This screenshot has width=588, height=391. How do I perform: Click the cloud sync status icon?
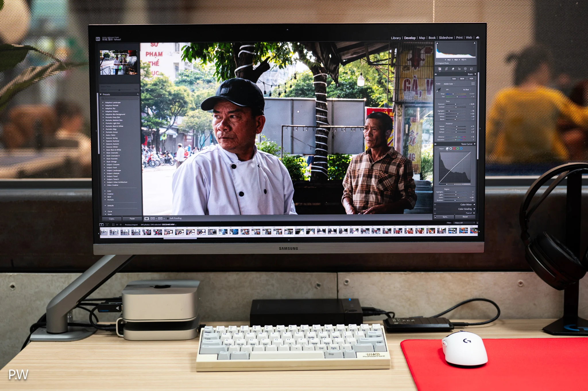coord(477,38)
